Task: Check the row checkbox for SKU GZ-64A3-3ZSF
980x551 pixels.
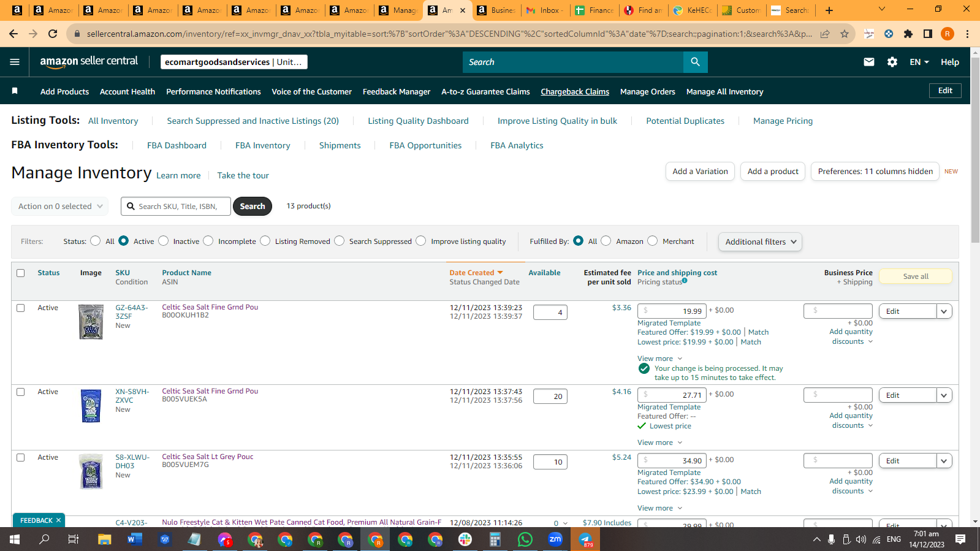Action: pyautogui.click(x=21, y=308)
